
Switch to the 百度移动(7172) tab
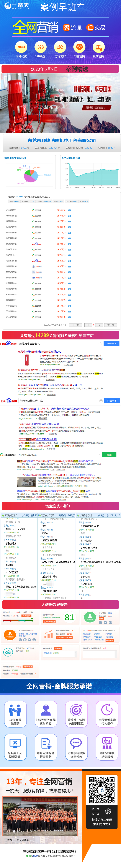28,201
